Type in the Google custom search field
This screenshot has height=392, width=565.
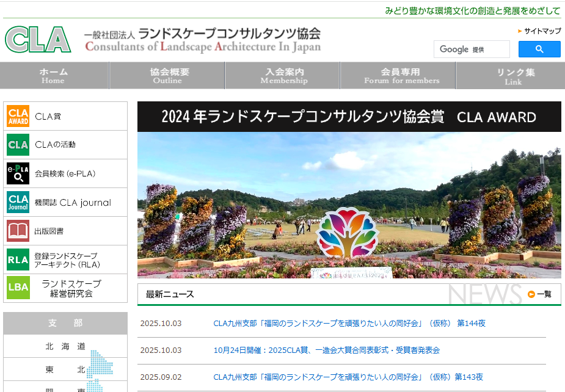(x=472, y=49)
